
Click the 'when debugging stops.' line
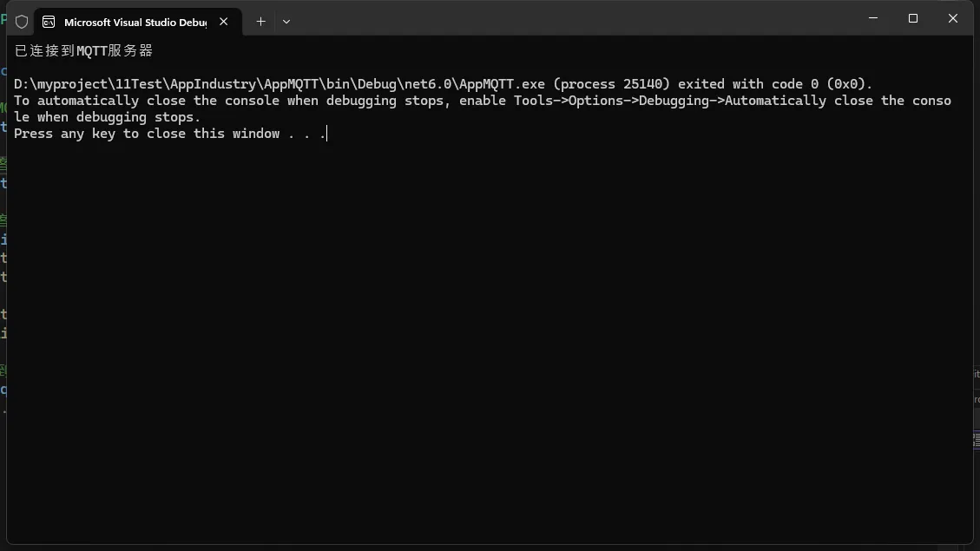118,117
